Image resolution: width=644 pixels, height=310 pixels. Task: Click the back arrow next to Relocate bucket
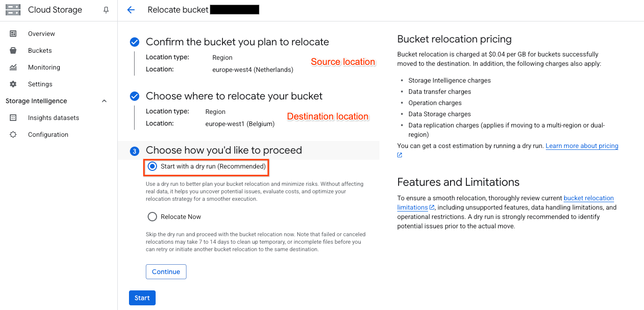(x=131, y=10)
